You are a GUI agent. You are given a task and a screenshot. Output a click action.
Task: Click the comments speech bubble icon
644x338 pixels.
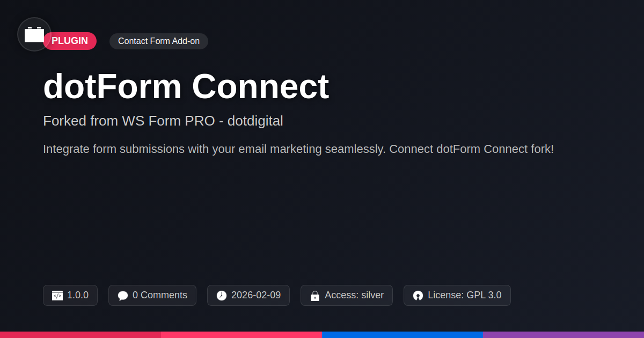[123, 296]
